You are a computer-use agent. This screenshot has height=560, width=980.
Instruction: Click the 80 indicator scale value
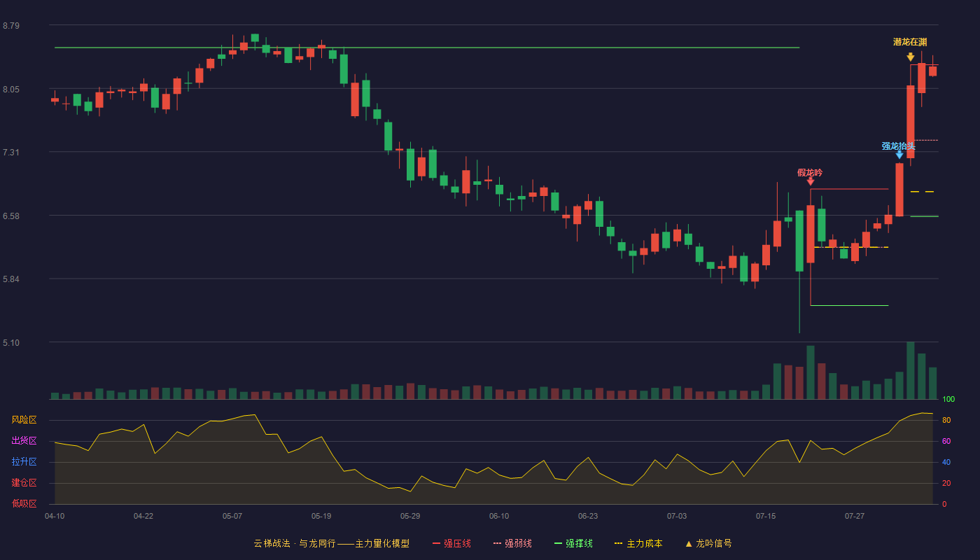[x=946, y=420]
